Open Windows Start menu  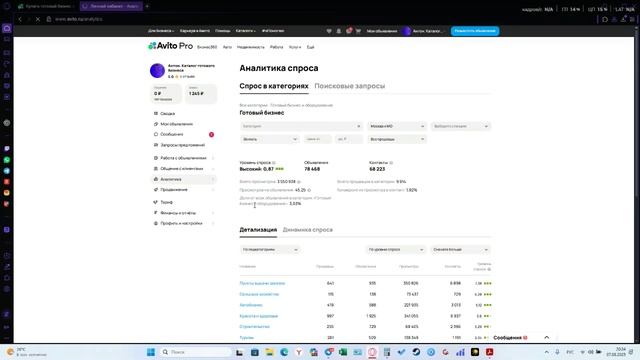(151, 352)
